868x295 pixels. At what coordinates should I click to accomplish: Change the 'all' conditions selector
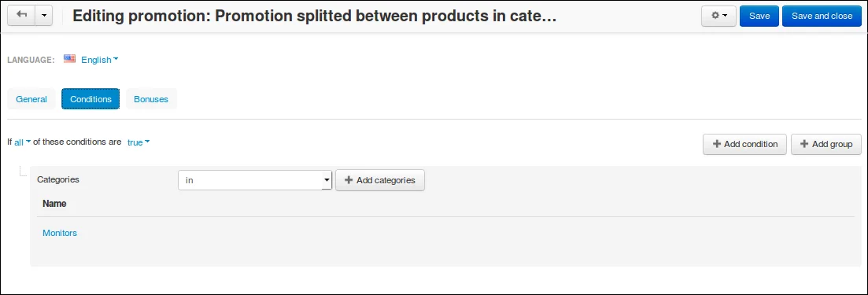click(22, 142)
